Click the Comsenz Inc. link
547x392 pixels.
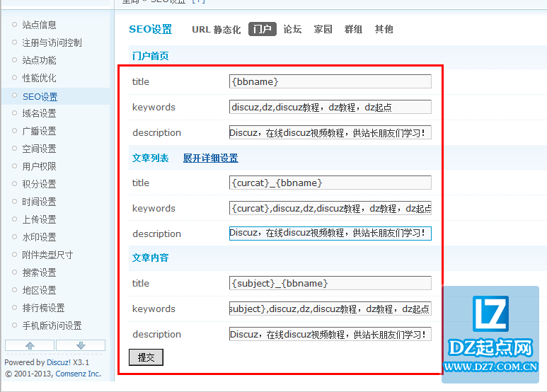(78, 374)
